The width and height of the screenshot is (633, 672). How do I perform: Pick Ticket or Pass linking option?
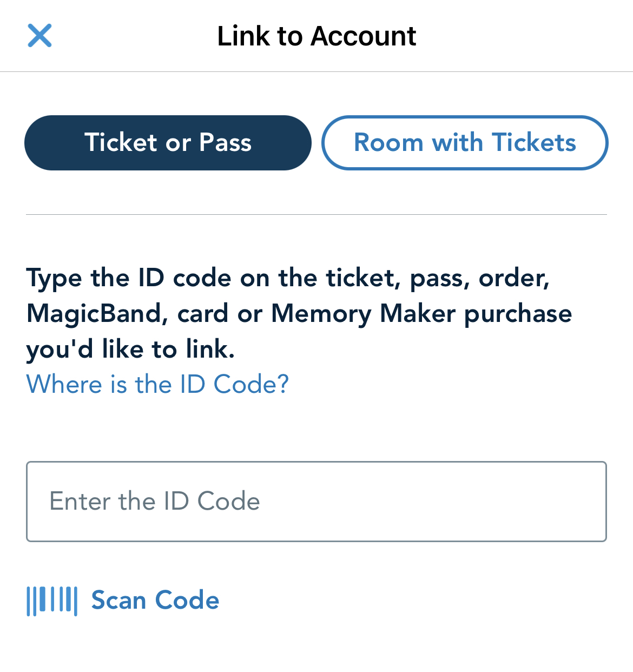[x=168, y=143]
